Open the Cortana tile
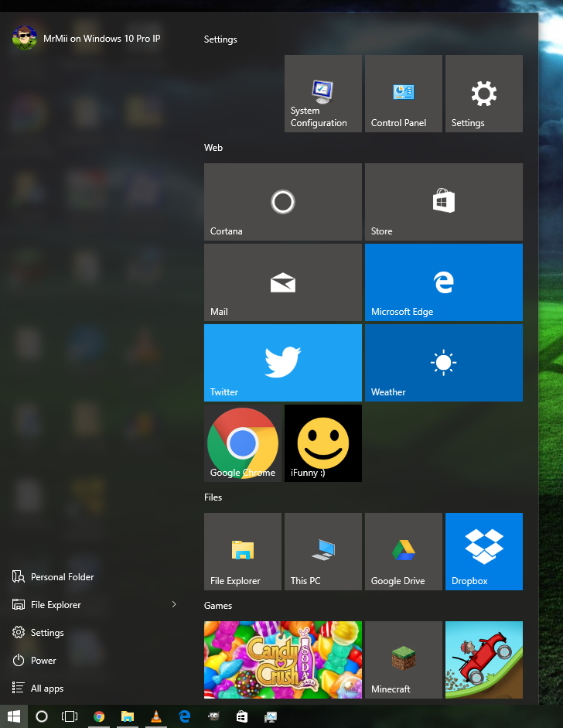Viewport: 563px width, 728px height. [282, 201]
